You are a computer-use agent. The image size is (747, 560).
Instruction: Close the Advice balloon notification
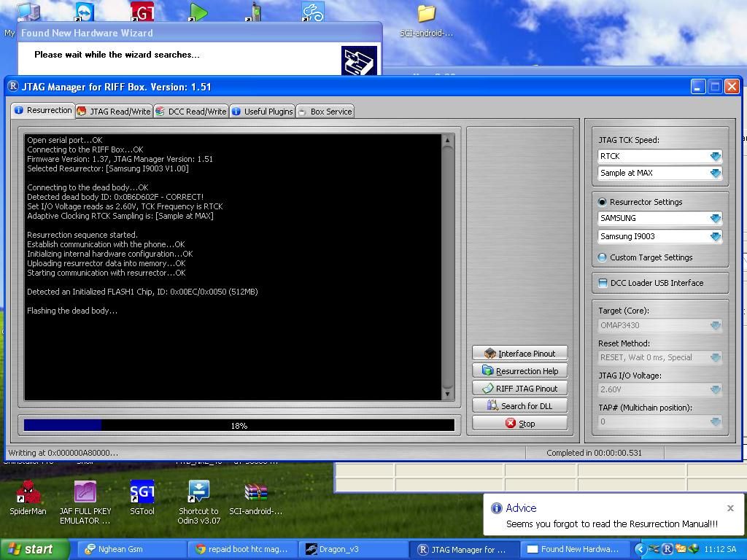click(x=730, y=508)
